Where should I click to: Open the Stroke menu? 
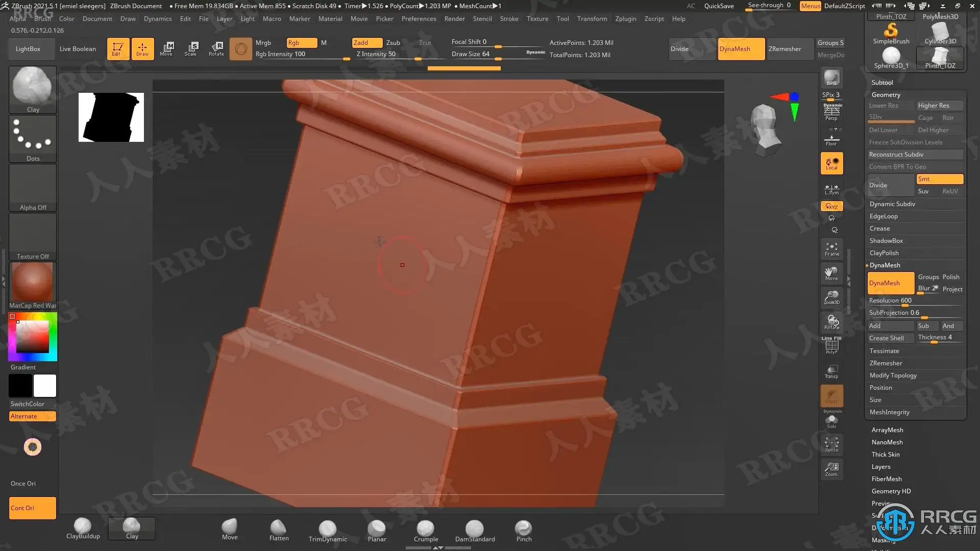pyautogui.click(x=509, y=19)
